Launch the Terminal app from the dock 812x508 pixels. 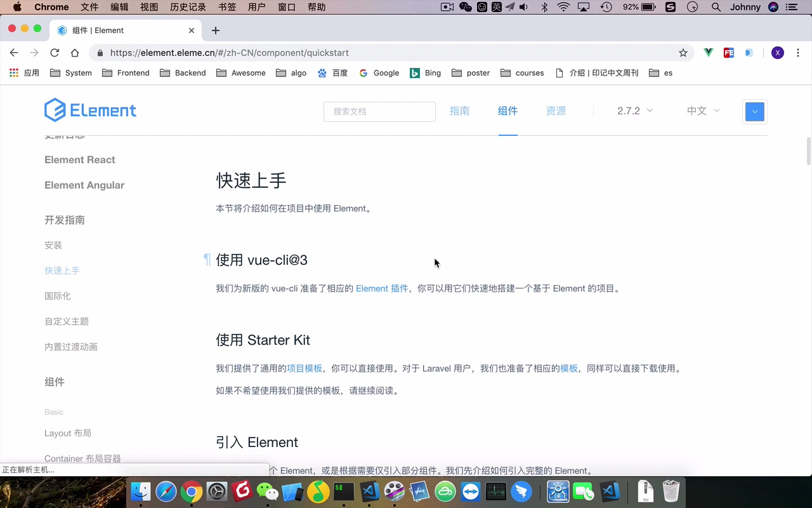[x=344, y=491]
